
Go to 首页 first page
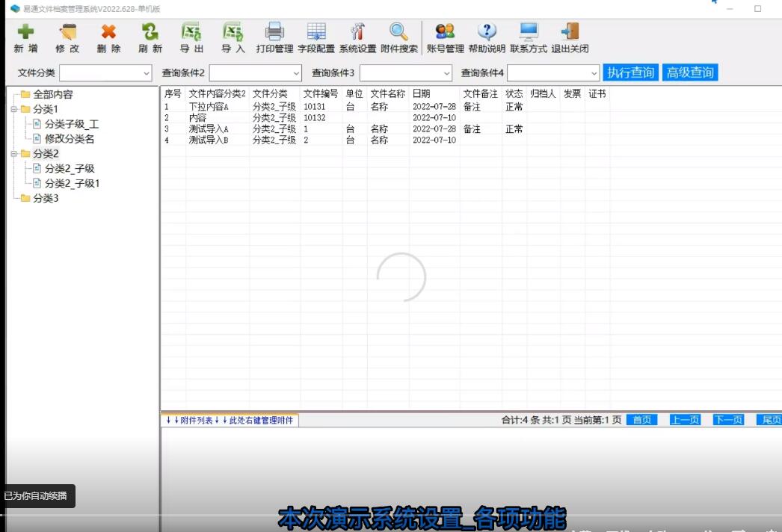tap(642, 420)
